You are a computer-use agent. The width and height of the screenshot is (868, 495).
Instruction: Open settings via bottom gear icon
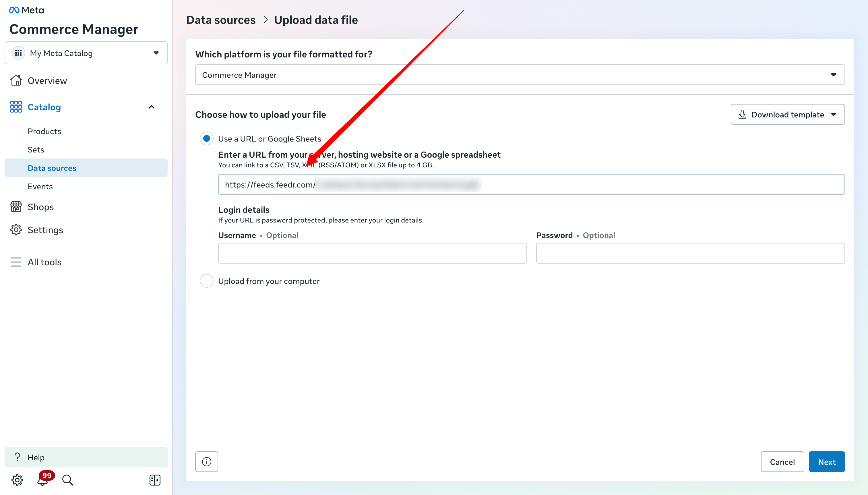[17, 480]
